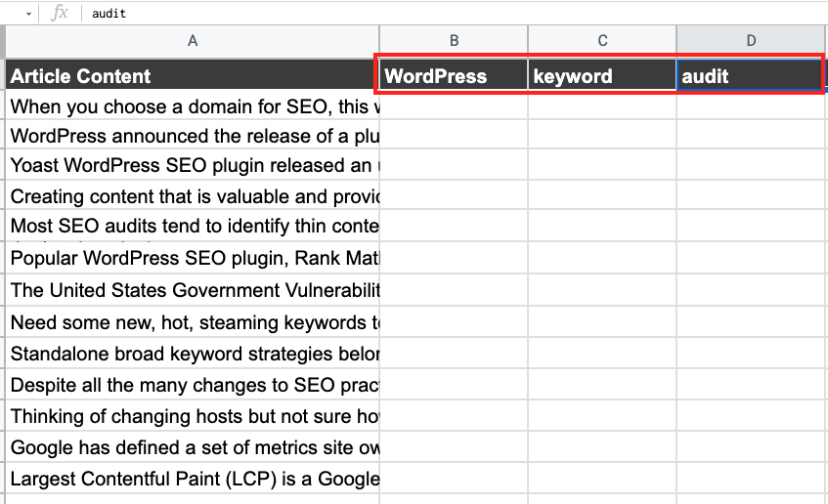Click empty keyword cell beside 'Need some new, hot'

point(602,322)
